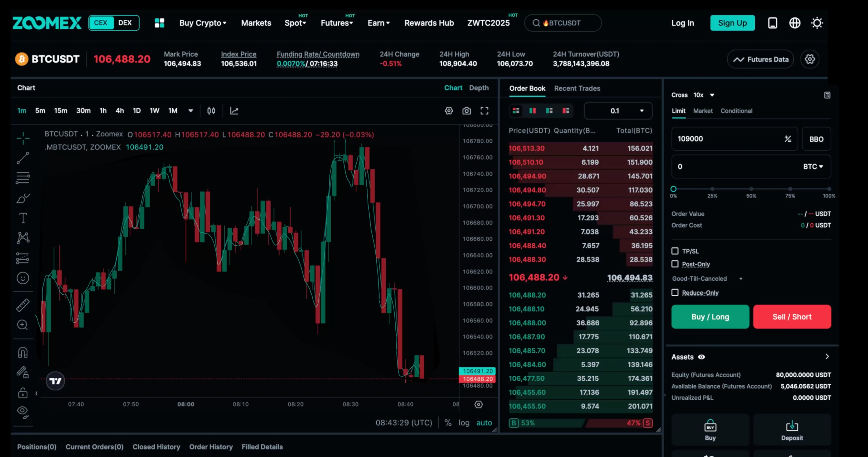Switch the theme with the sun icon
Image resolution: width=868 pixels, height=457 pixels.
817,23
